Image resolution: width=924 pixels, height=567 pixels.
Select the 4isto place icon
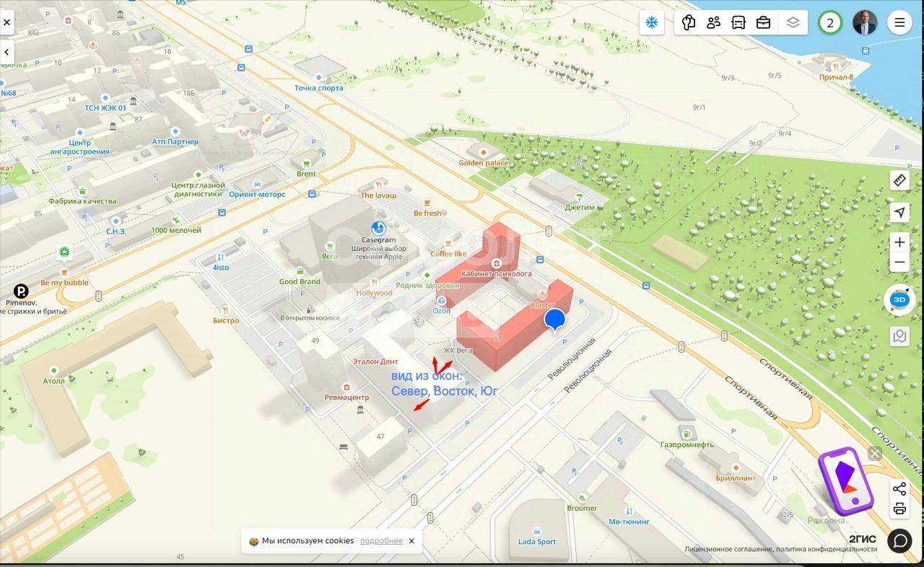[x=220, y=258]
